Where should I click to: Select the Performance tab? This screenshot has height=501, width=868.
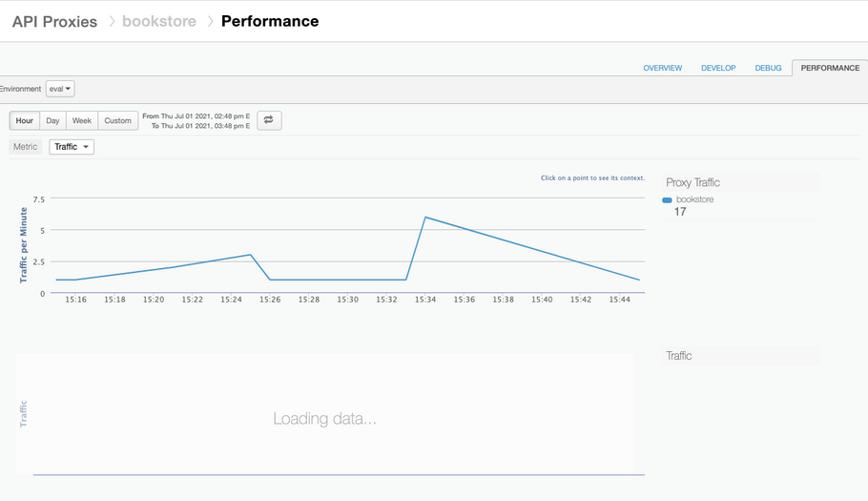829,69
